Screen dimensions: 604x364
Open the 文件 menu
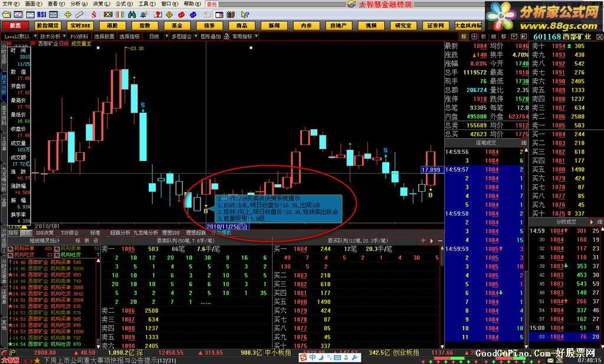[x=10, y=4]
